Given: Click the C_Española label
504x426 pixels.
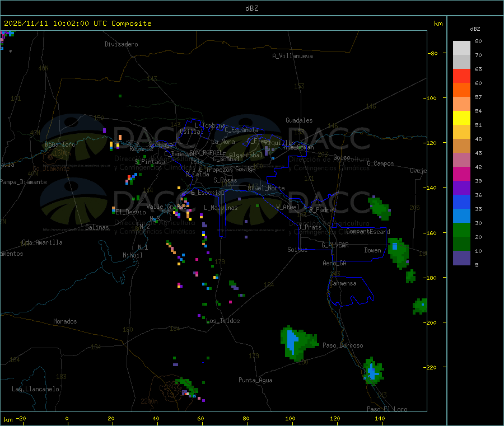Looking at the screenshot, I should (242, 130).
